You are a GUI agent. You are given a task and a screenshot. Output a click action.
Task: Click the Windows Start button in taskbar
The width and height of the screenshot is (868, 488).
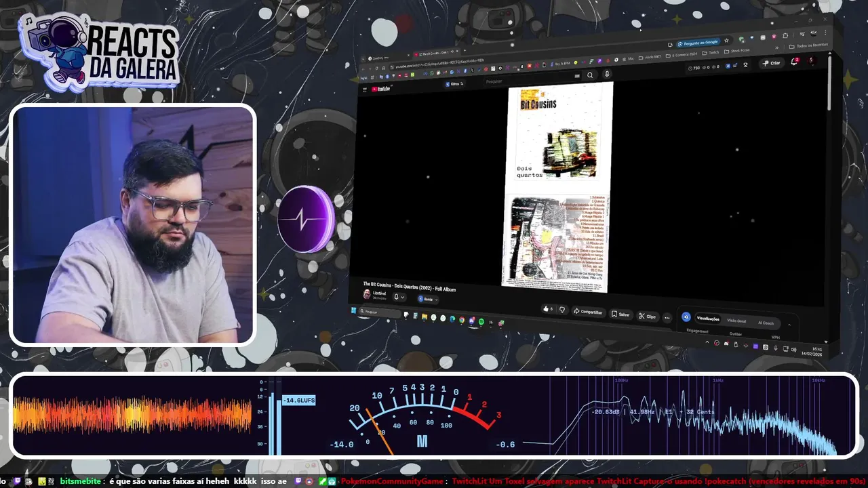[x=353, y=310]
